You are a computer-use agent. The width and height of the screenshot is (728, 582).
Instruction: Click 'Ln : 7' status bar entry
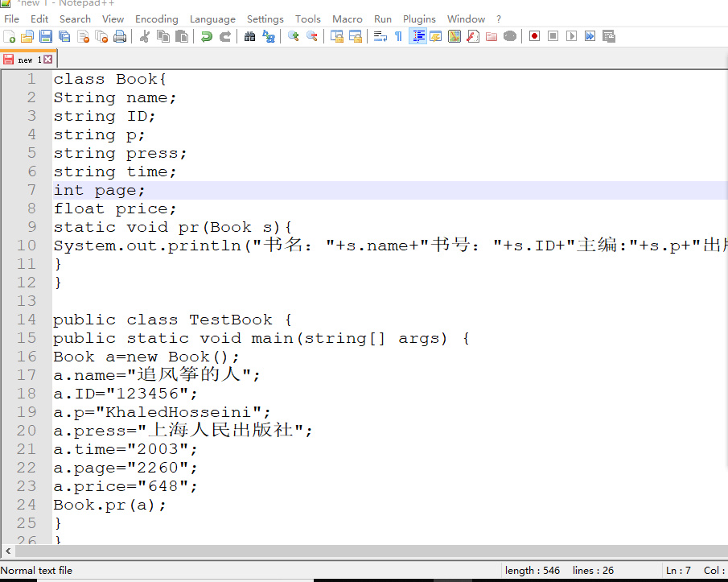(x=678, y=571)
